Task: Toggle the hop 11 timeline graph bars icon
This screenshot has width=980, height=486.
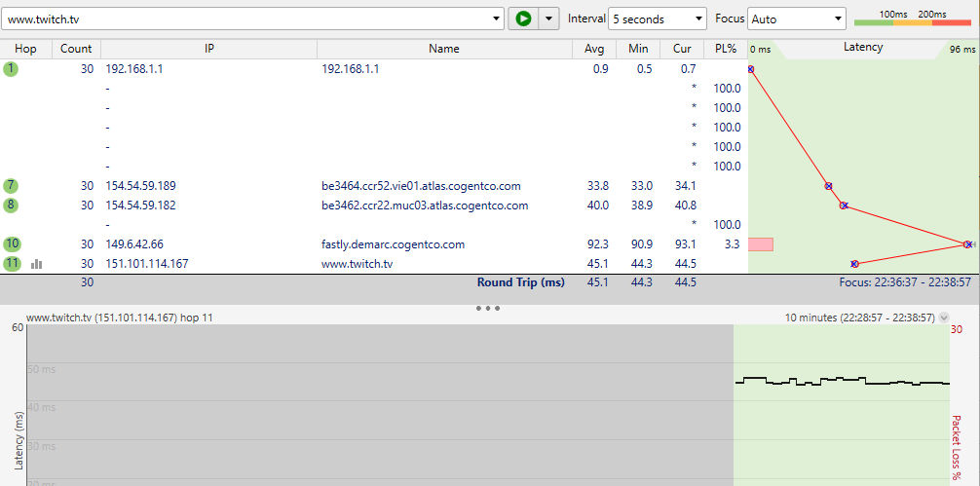Action: 37,264
